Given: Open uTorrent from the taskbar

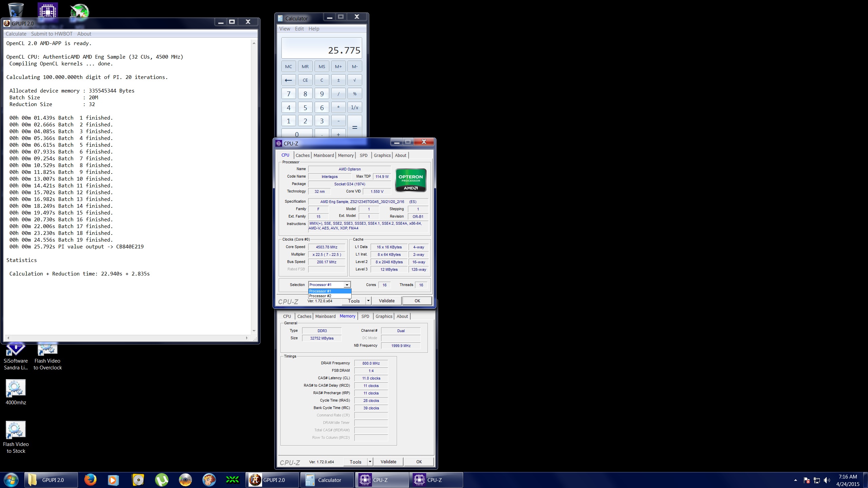Looking at the screenshot, I should click(162, 480).
